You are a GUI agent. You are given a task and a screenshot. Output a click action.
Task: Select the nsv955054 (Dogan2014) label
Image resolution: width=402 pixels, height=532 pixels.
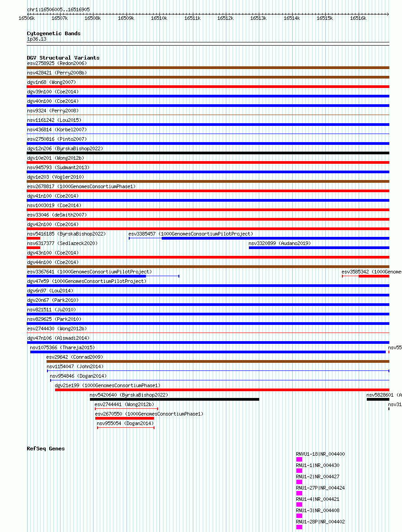(x=125, y=424)
